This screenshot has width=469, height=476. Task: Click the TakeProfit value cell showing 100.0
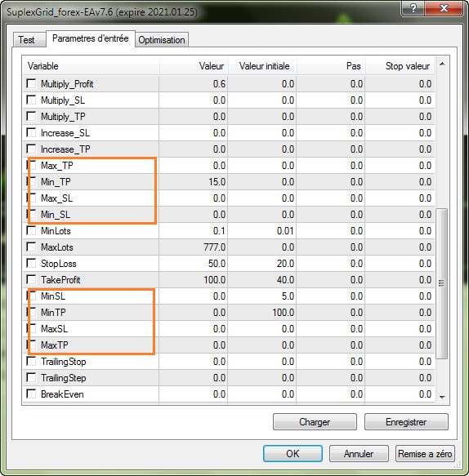pyautogui.click(x=193, y=279)
